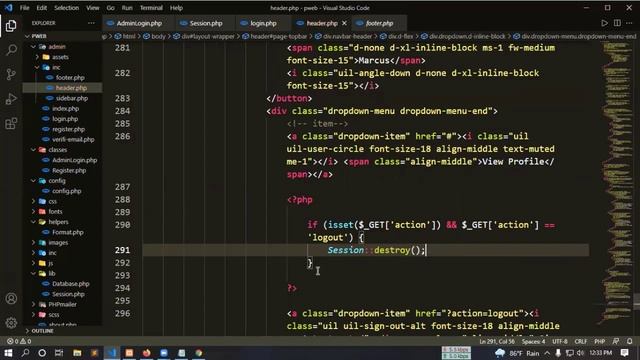Image resolution: width=640 pixels, height=360 pixels.
Task: Open the Terminal menu
Action: tap(151, 8)
